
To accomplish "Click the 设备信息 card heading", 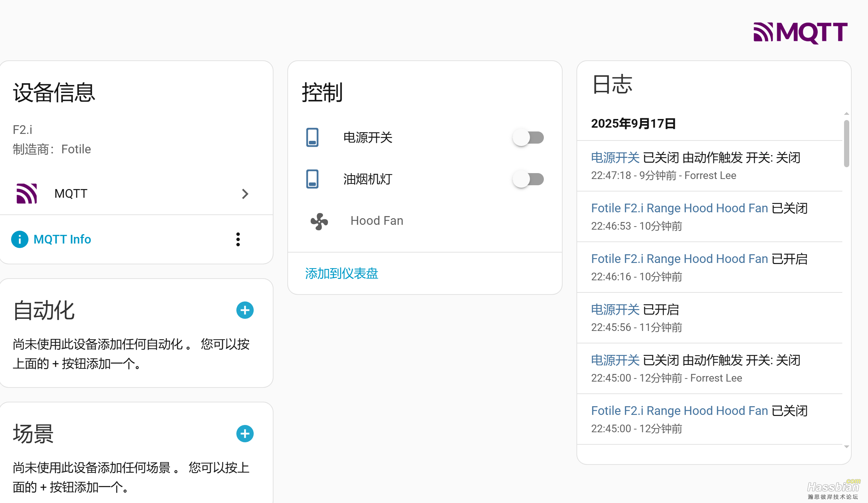I will click(54, 93).
